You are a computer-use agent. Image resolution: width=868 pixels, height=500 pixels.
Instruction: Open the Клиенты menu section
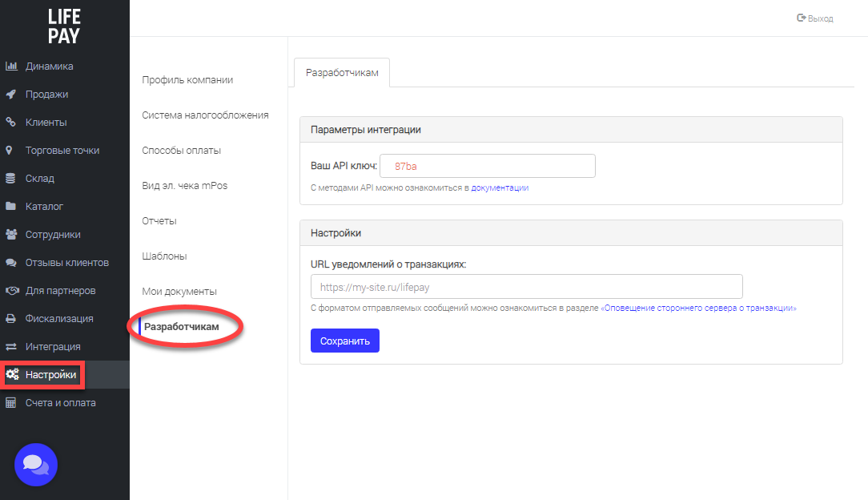click(46, 123)
